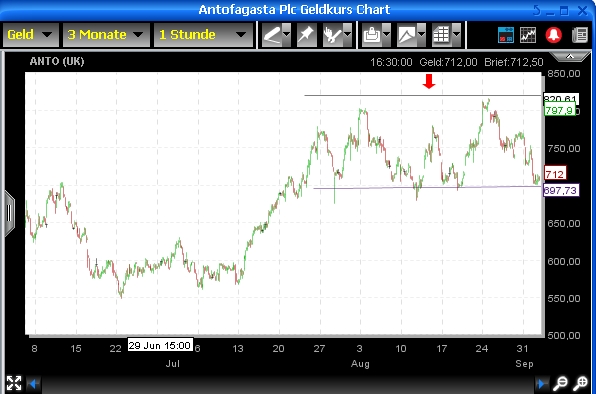Viewport: 596px width, 394px height.
Task: Click the purple horizontal support line
Action: click(426, 187)
